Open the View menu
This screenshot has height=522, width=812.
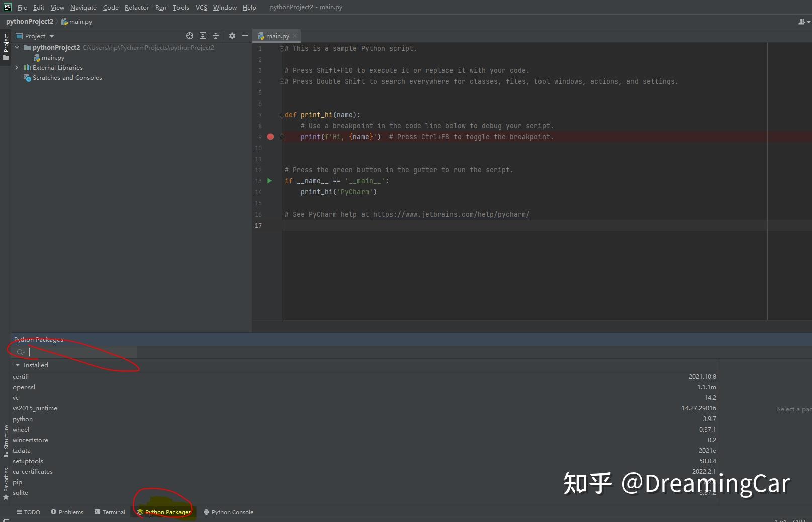(x=57, y=7)
